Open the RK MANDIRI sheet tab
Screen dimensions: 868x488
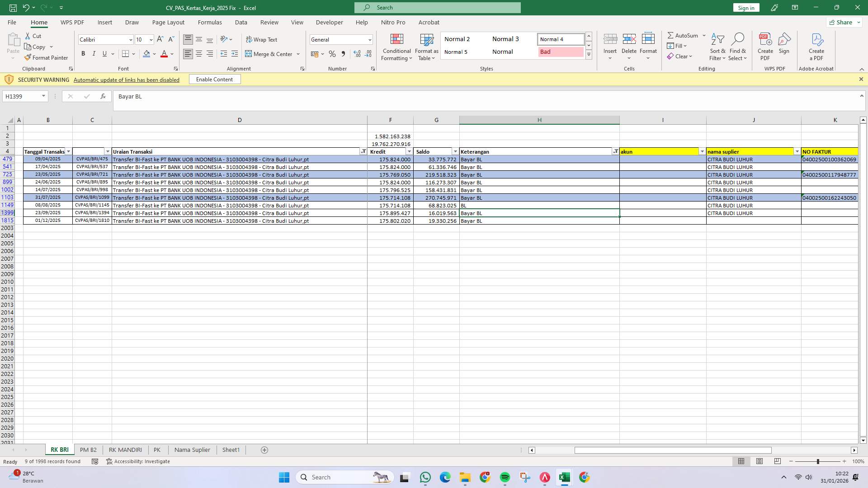point(125,450)
